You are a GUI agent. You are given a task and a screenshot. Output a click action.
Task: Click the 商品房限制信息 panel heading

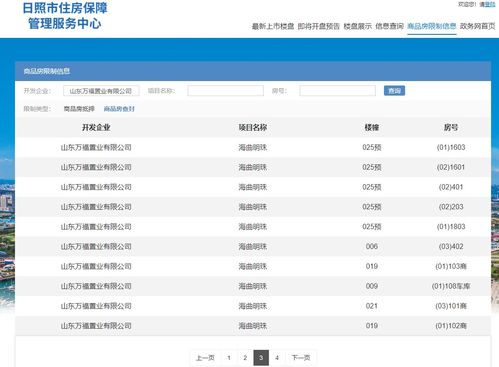pyautogui.click(x=47, y=71)
